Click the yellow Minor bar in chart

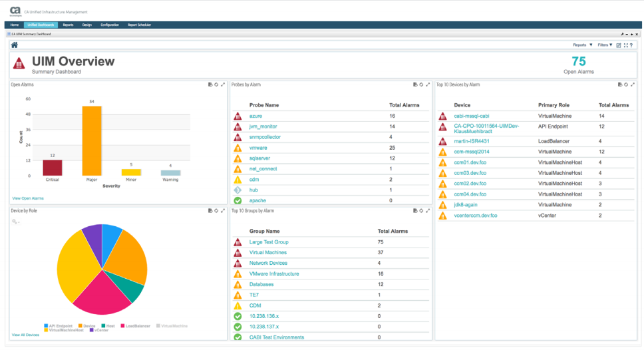(x=131, y=172)
